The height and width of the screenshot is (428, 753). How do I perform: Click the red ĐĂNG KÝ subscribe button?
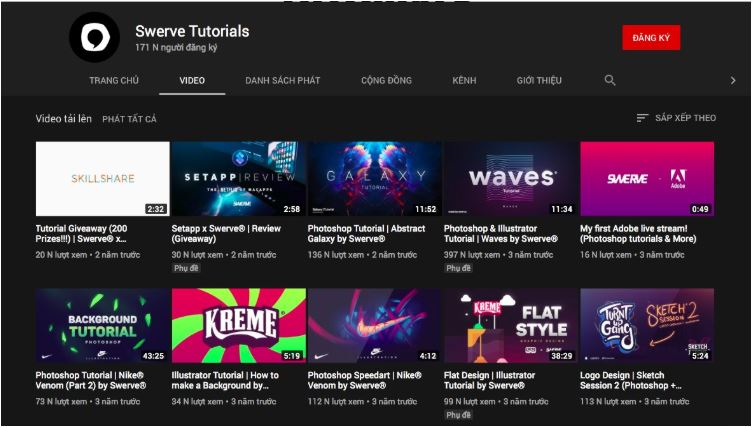651,37
